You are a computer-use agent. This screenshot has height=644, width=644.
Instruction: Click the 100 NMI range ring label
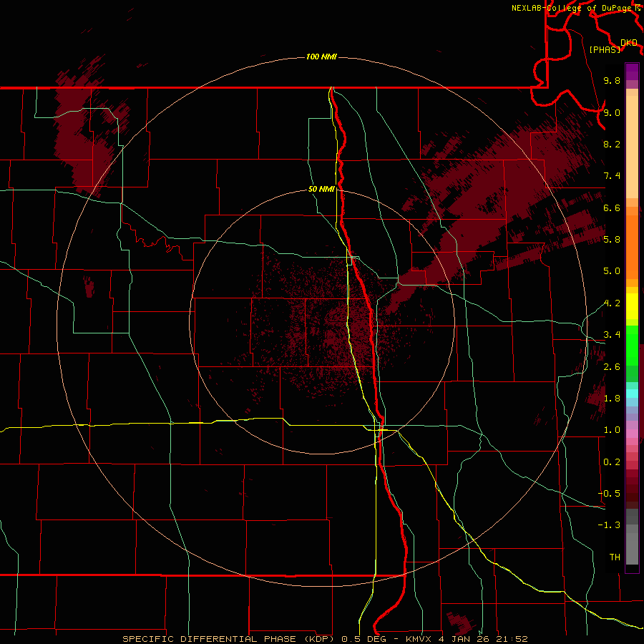[x=321, y=57]
